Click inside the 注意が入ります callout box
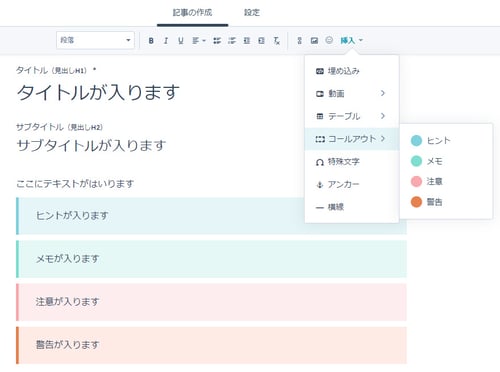This screenshot has width=500, height=372. point(211,302)
